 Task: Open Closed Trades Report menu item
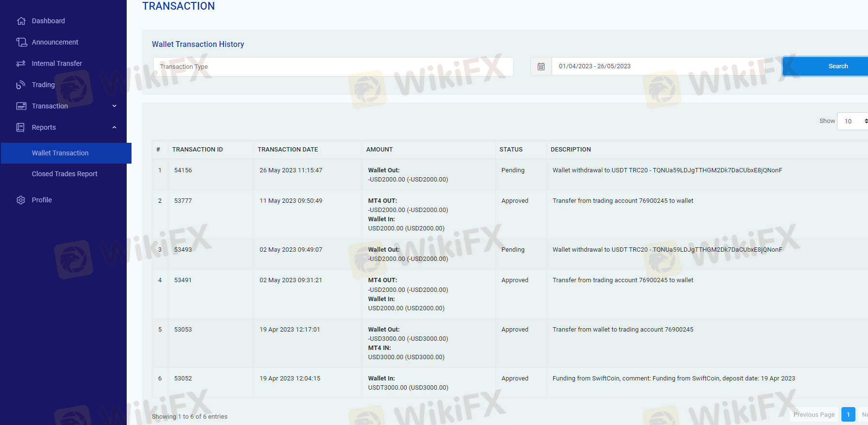point(65,174)
